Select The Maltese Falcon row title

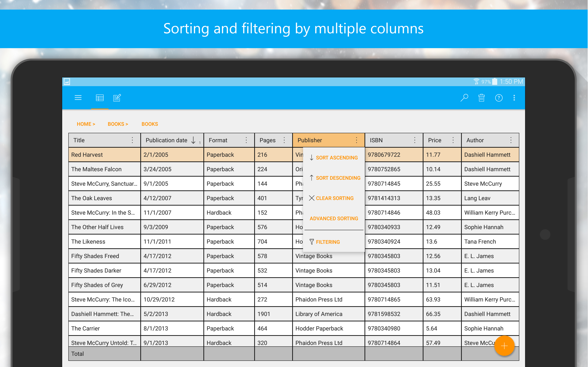pyautogui.click(x=105, y=169)
